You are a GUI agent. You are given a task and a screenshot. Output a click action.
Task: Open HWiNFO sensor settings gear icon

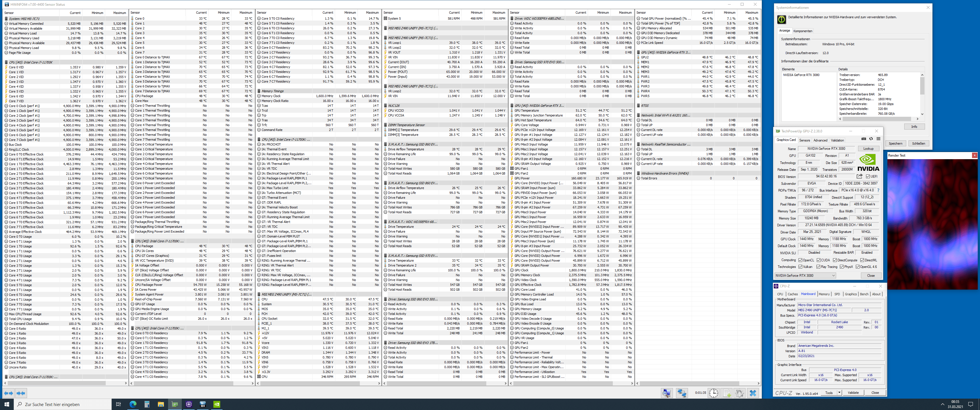coord(740,393)
